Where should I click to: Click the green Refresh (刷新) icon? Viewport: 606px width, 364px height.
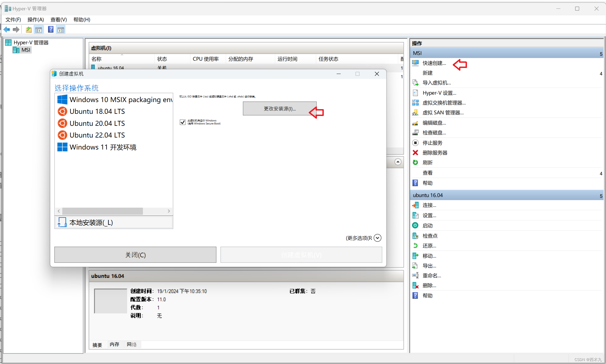[x=415, y=163]
